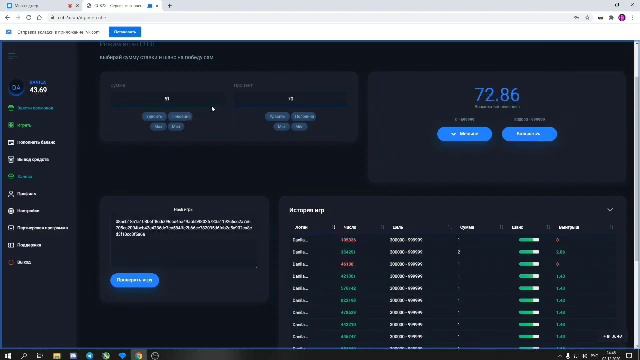Click the chance bar in first history row

tap(529, 240)
